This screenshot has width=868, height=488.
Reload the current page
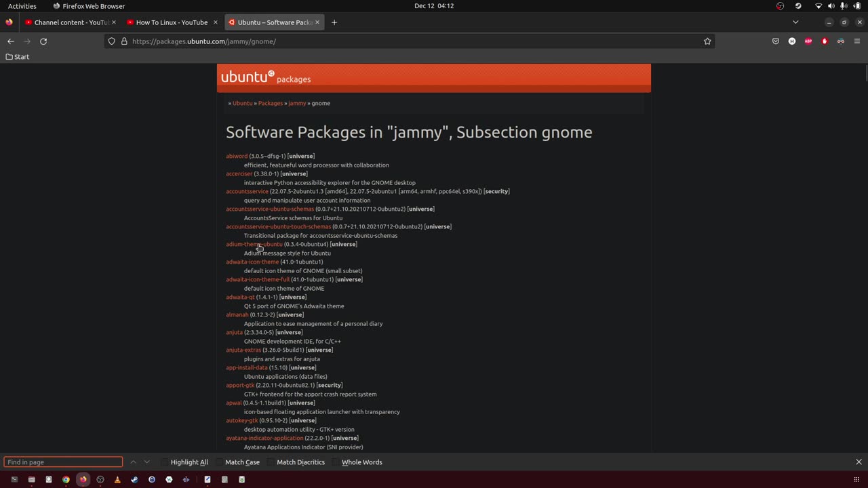(x=43, y=41)
